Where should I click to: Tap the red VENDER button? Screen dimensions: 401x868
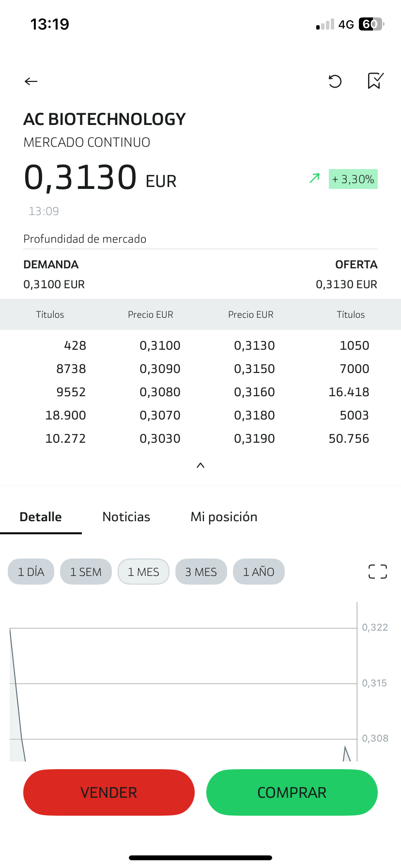(109, 792)
